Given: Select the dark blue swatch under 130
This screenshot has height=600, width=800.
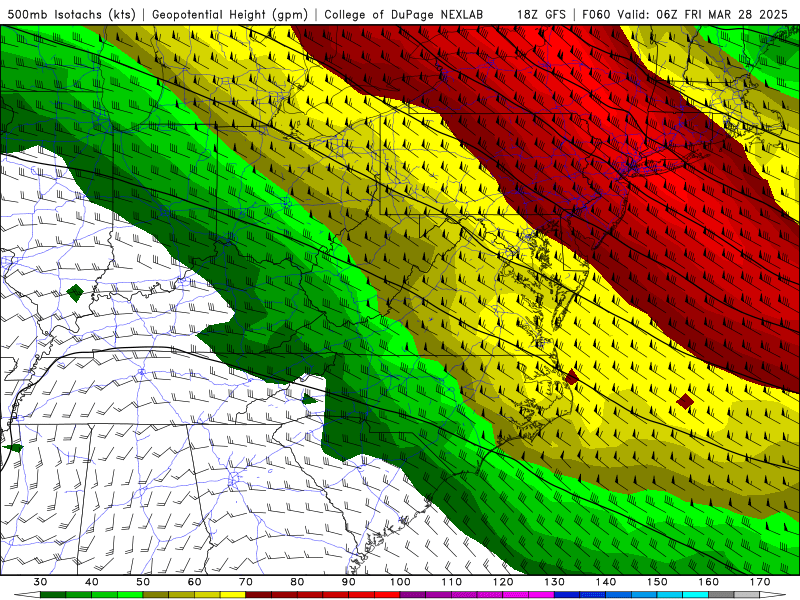Looking at the screenshot, I should pyautogui.click(x=567, y=596).
